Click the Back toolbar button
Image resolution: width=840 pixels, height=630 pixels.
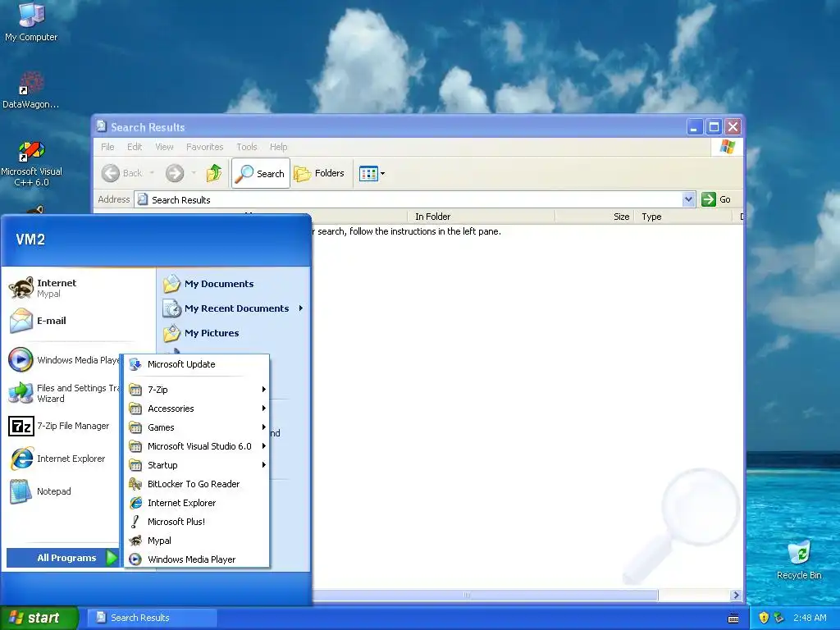point(123,173)
